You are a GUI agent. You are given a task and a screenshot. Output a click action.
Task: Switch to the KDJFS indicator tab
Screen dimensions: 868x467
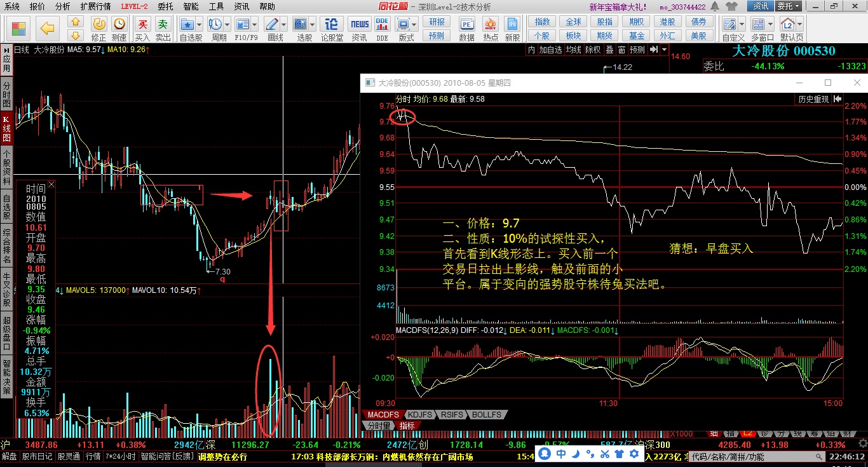click(419, 415)
